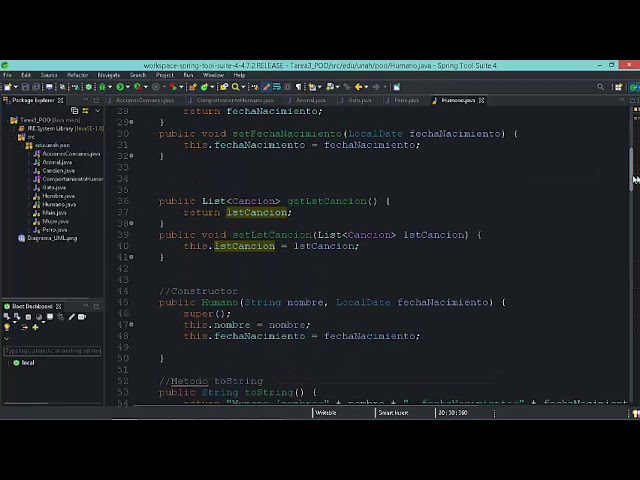
Task: Select Hombre.java in Package Explorer
Action: [54, 196]
